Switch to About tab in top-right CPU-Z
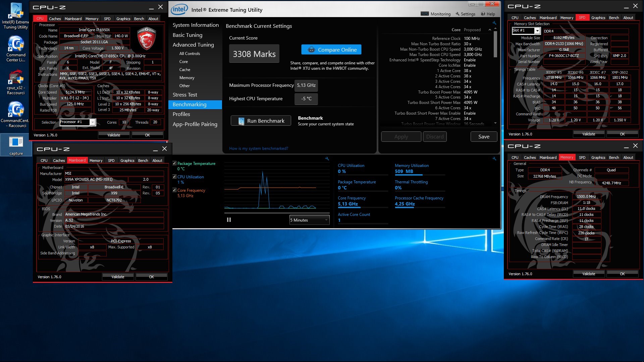Image resolution: width=644 pixels, height=362 pixels. (628, 18)
